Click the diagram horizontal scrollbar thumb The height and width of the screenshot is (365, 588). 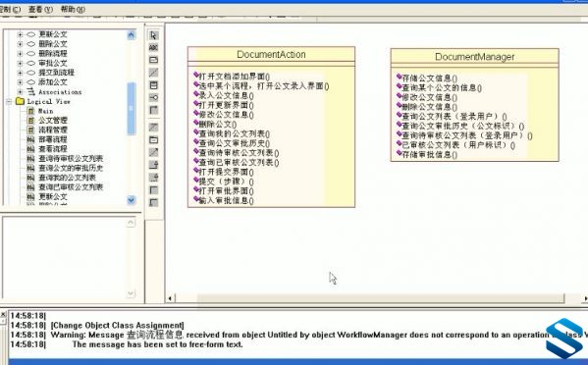381,298
